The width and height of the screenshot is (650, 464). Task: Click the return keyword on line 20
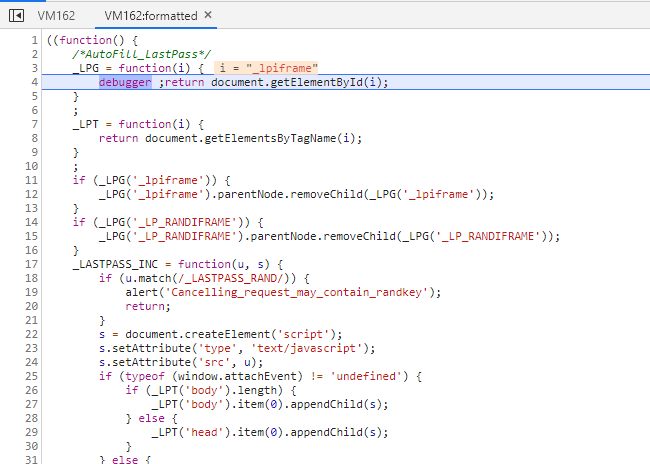click(x=145, y=306)
